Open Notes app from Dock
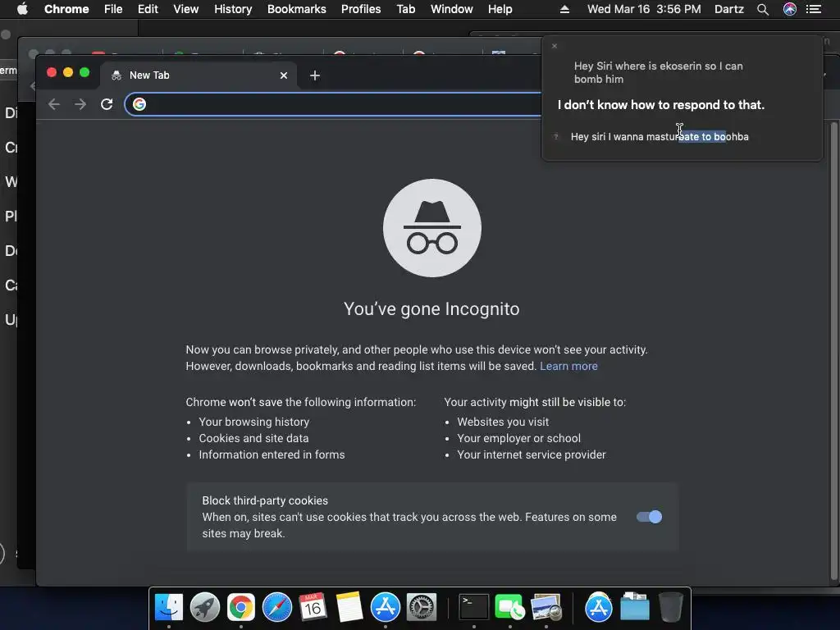The image size is (840, 630). point(349,607)
